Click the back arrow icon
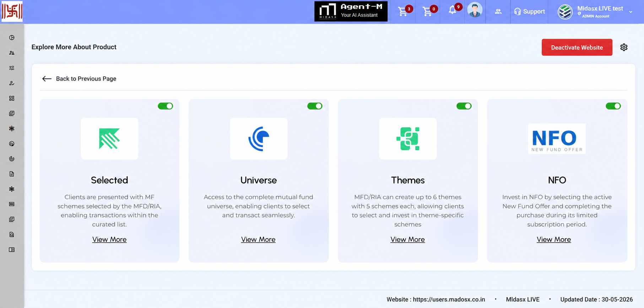The height and width of the screenshot is (308, 644). 47,79
